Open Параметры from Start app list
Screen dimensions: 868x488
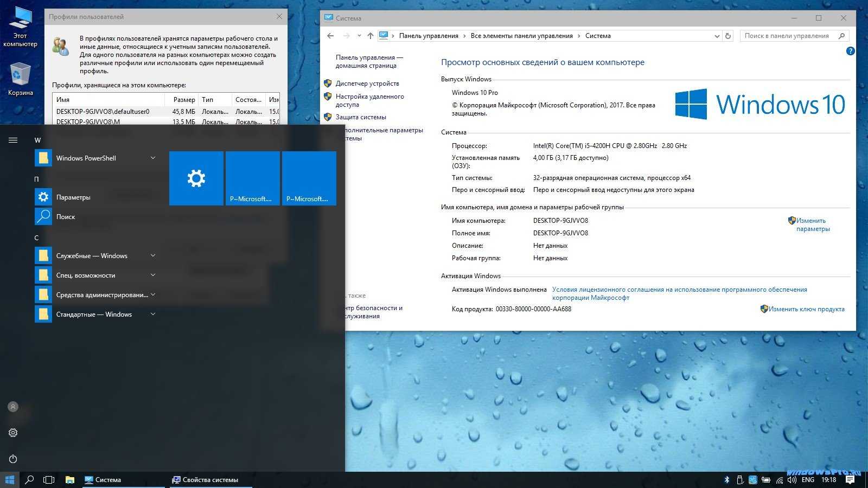[x=95, y=197]
